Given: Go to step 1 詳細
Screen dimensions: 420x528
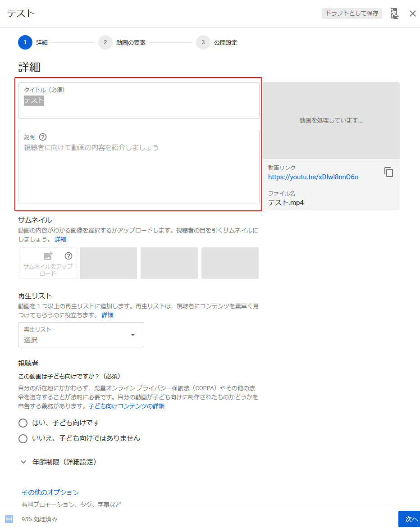Looking at the screenshot, I should 33,42.
